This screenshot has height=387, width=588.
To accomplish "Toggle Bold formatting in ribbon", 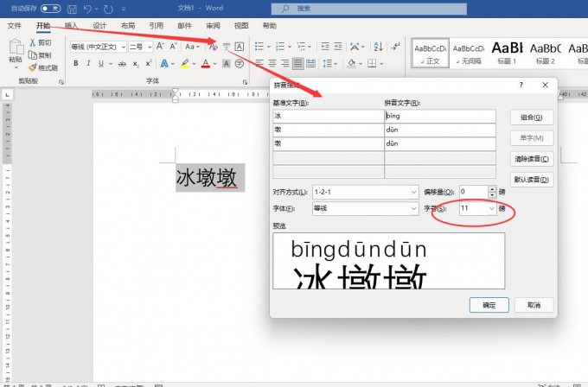I will pyautogui.click(x=76, y=63).
